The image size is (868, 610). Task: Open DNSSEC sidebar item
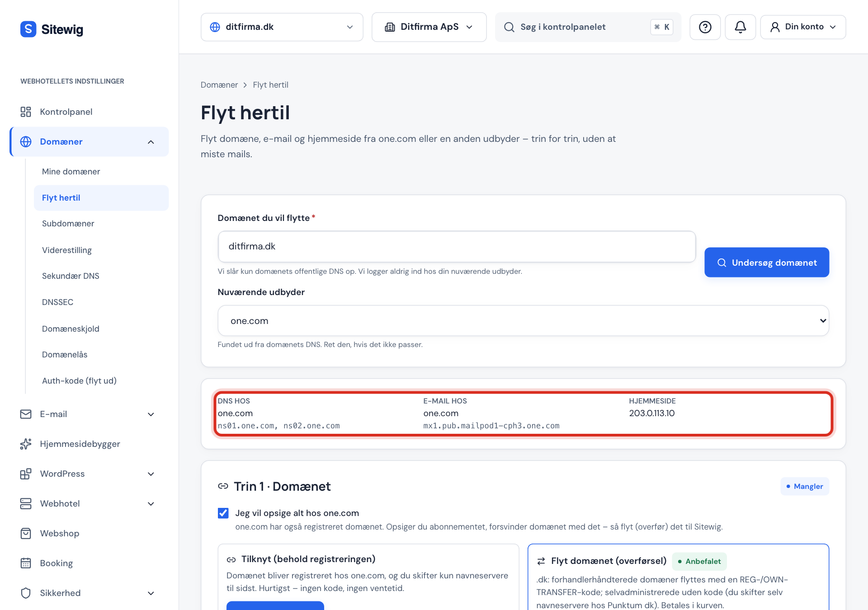click(x=101, y=302)
